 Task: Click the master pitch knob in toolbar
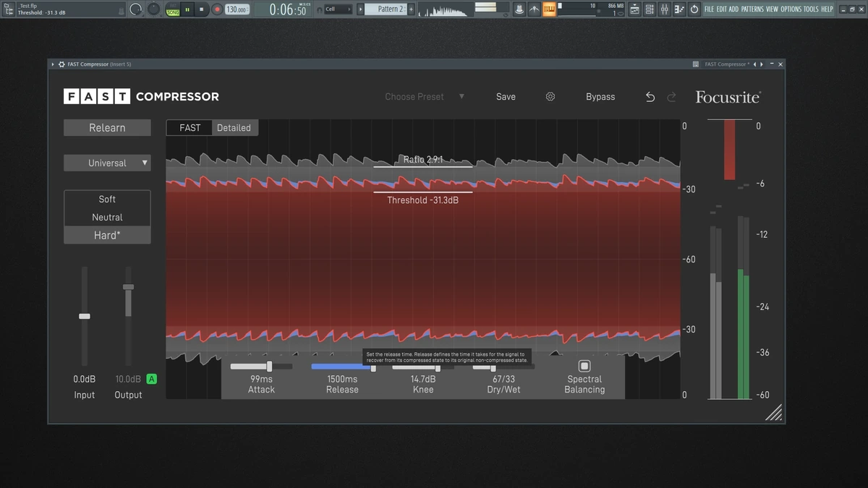pos(153,9)
